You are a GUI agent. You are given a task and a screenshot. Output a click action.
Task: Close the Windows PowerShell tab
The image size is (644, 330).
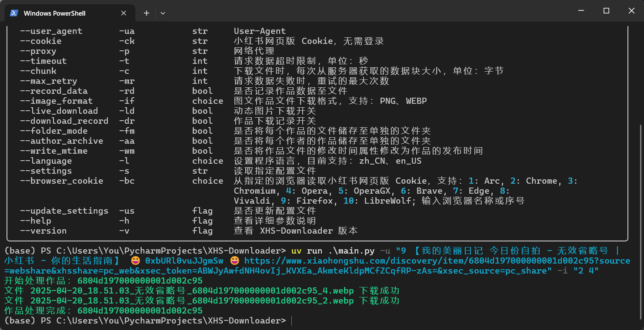point(124,13)
